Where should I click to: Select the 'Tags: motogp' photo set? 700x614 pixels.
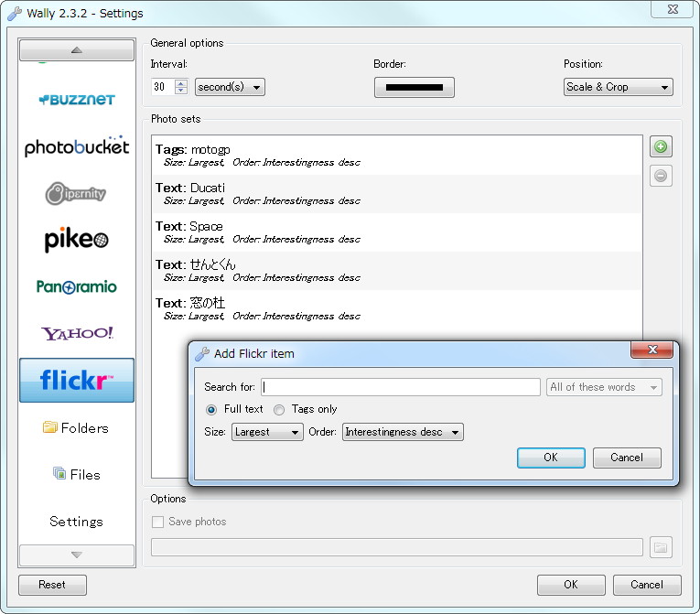pyautogui.click(x=397, y=156)
